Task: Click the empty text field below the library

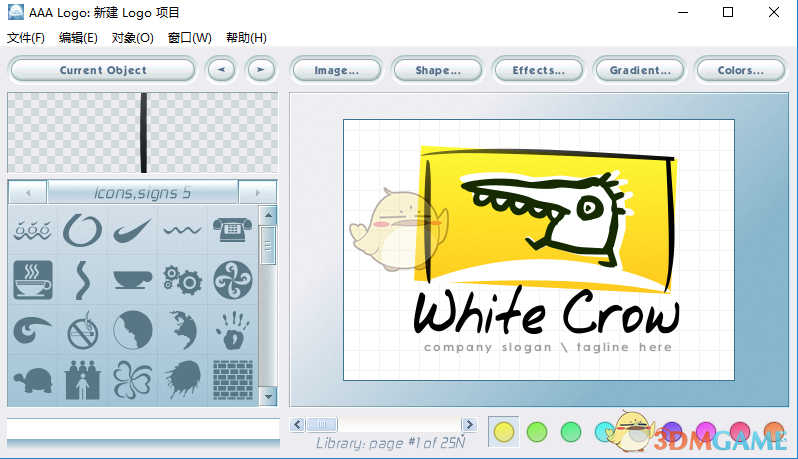Action: [143, 428]
